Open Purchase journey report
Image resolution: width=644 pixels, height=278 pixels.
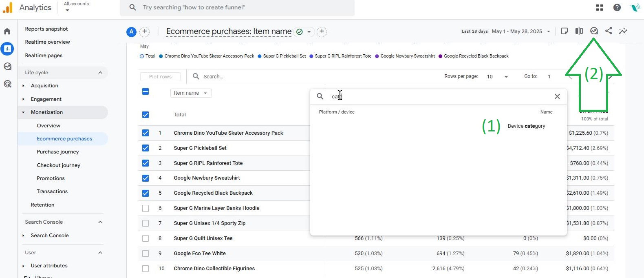[58, 152]
